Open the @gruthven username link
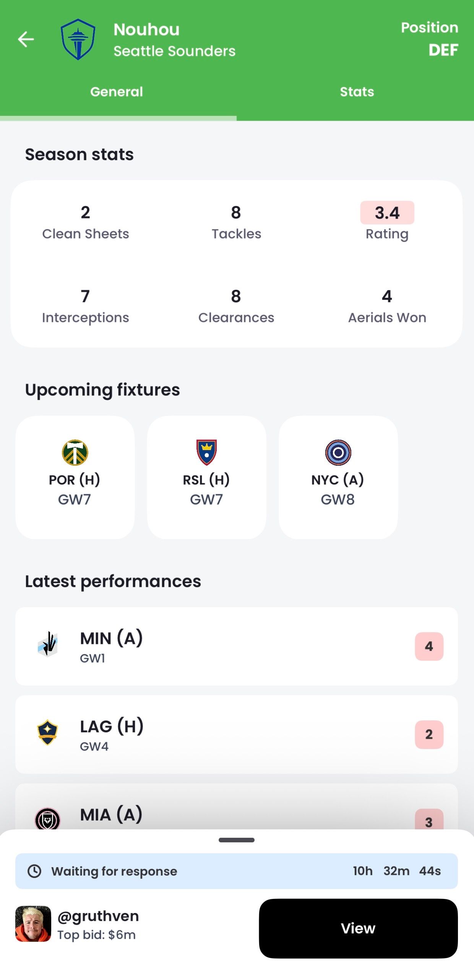 98,916
